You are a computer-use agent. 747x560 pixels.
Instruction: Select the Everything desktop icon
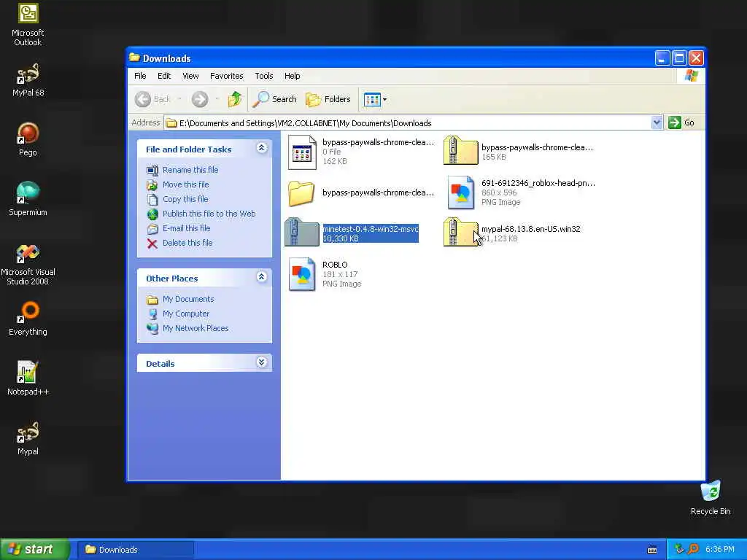[28, 318]
